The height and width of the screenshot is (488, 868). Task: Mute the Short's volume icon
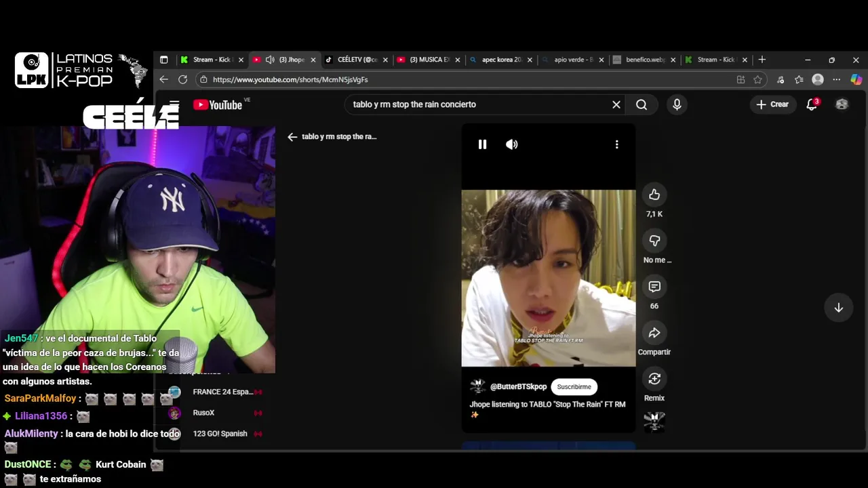pyautogui.click(x=512, y=144)
